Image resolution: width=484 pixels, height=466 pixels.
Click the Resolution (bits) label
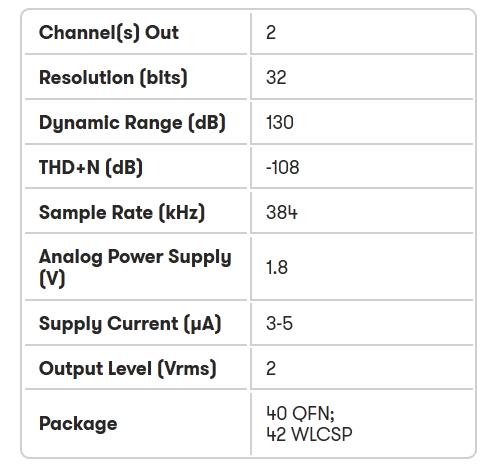click(113, 78)
